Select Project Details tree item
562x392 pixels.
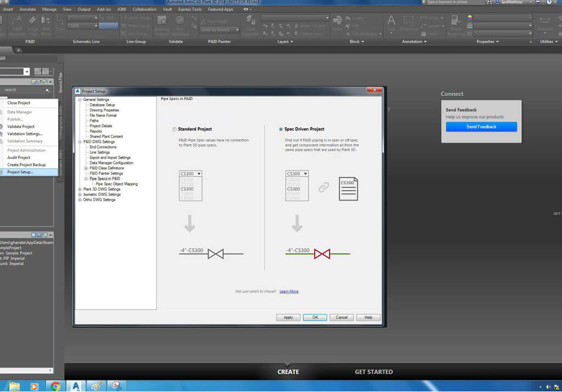click(x=101, y=126)
